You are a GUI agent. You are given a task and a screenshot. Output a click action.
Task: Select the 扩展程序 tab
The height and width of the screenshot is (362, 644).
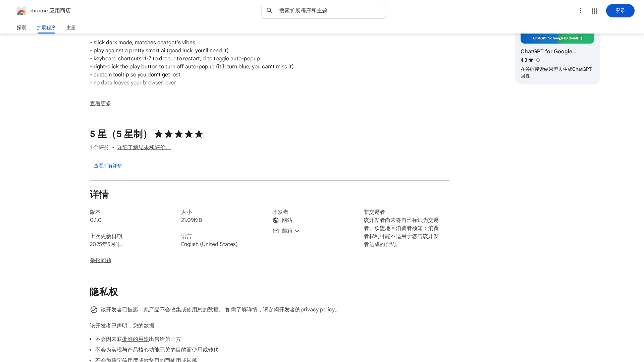pyautogui.click(x=46, y=27)
